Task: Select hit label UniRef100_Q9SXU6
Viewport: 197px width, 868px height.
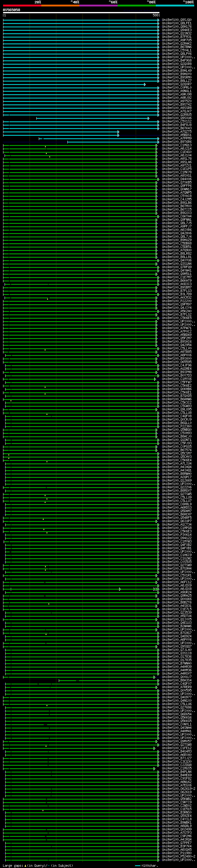Action: [x=176, y=118]
